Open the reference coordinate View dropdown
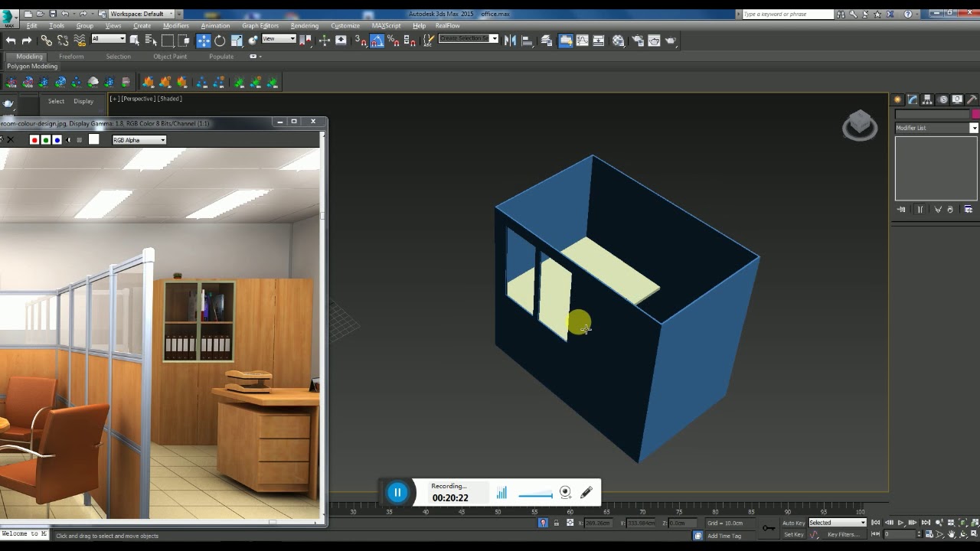980x551 pixels. point(279,39)
